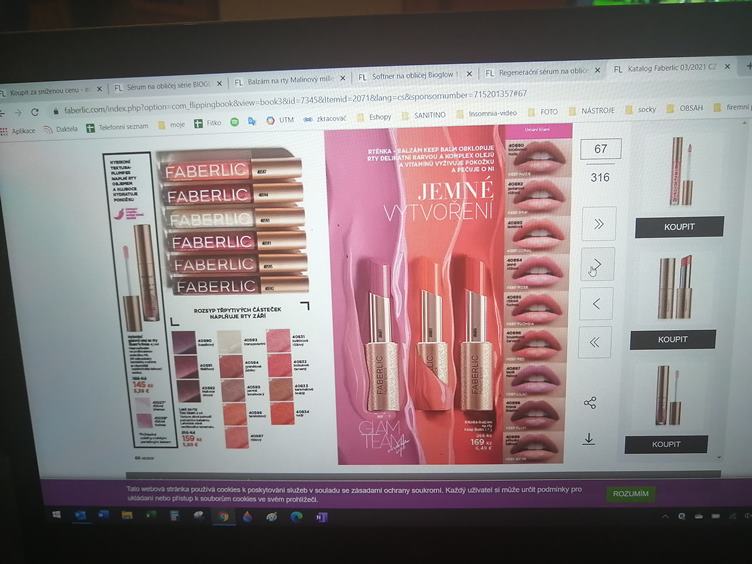Close the Balzám na rty tab
The height and width of the screenshot is (564, 752).
click(343, 78)
